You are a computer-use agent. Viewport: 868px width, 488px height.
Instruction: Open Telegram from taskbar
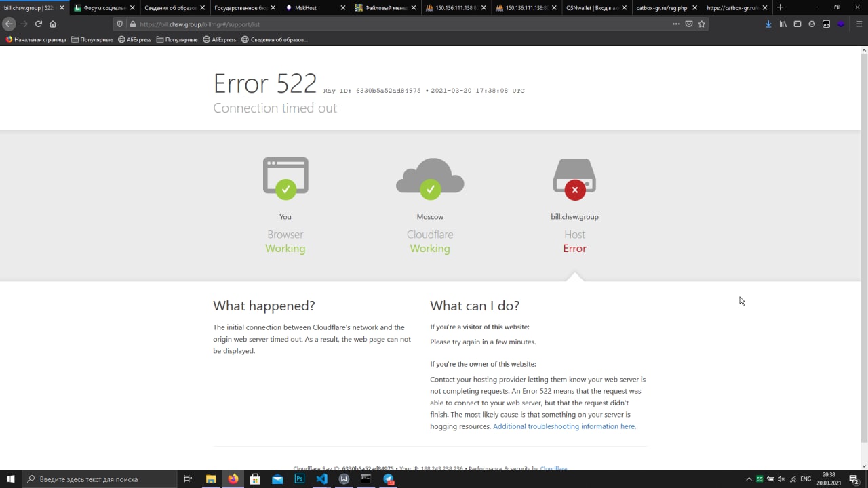[x=389, y=479]
